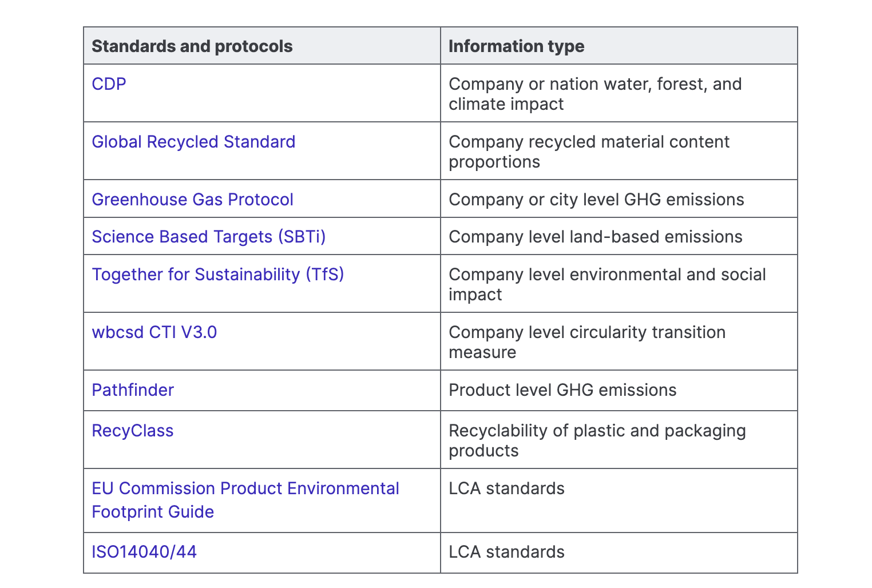The image size is (872, 588).
Task: Click the wbcsd CTI V3.0 link
Action: (x=154, y=332)
